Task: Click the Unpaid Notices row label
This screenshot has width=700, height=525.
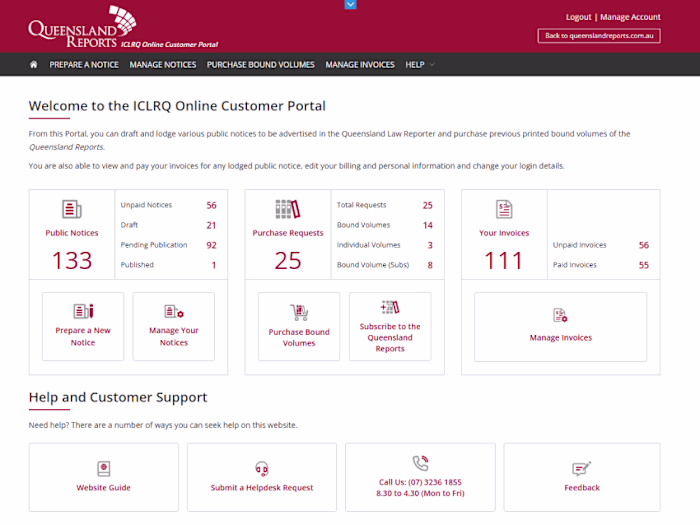Action: point(146,205)
